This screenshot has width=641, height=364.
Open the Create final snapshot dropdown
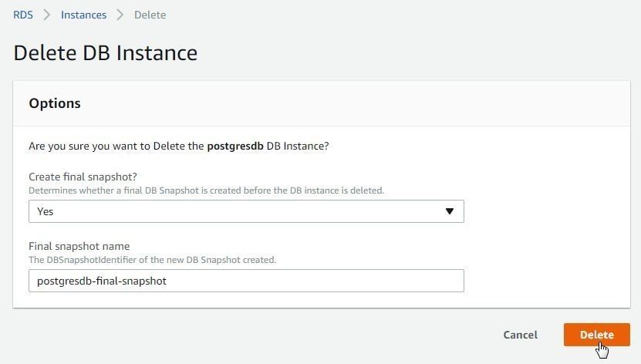pyautogui.click(x=246, y=211)
